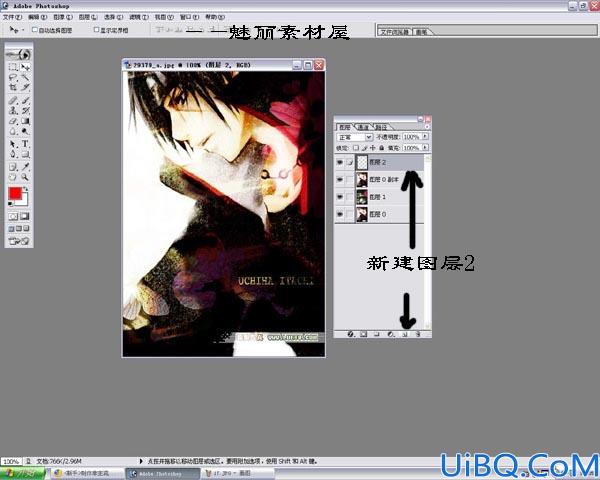This screenshot has height=480, width=600.
Task: Open the opacity slider arrow
Action: pyautogui.click(x=425, y=136)
